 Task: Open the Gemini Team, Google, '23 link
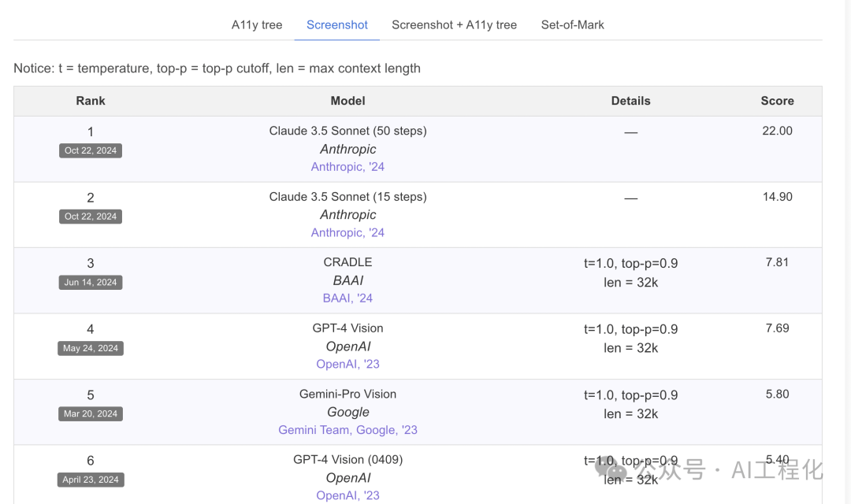tap(348, 430)
